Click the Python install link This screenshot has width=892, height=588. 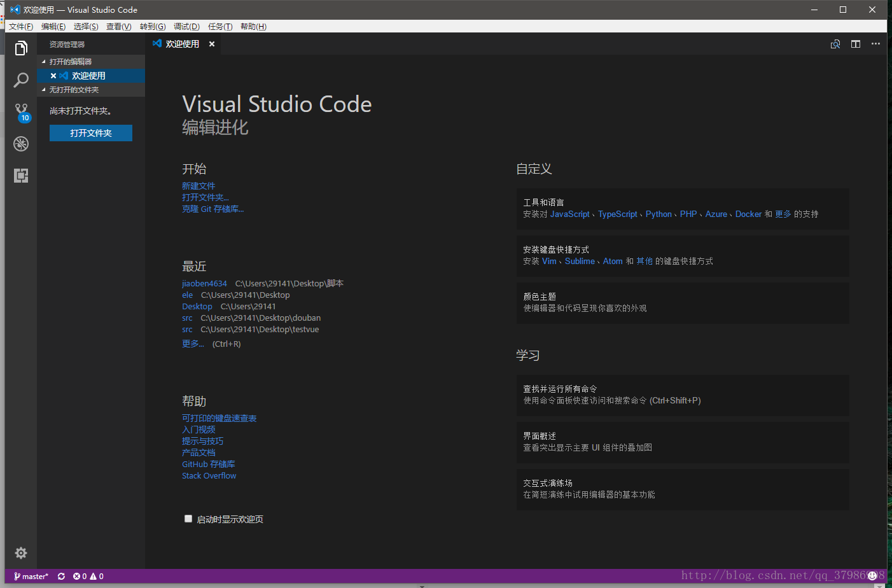[x=659, y=214]
